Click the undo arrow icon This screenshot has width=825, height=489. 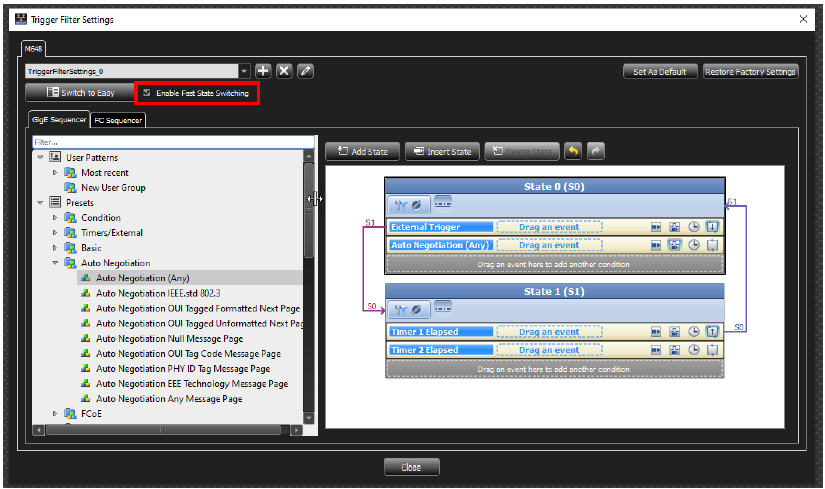tap(574, 151)
